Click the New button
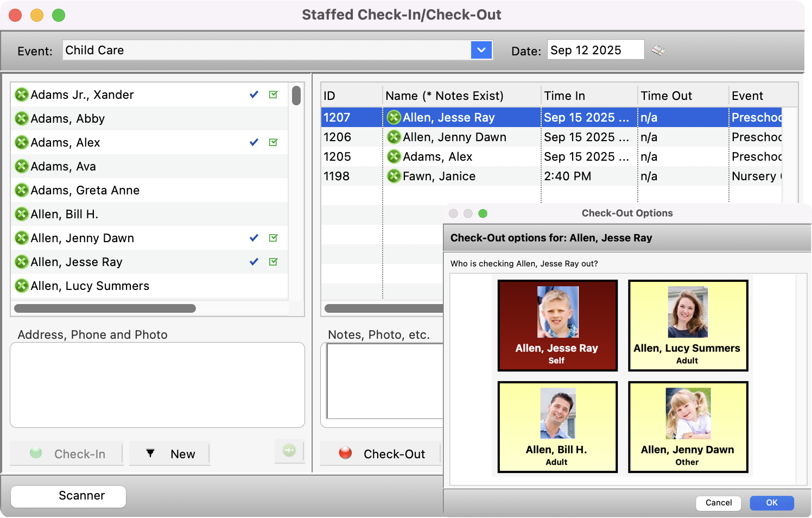The width and height of the screenshot is (812, 518). [169, 453]
